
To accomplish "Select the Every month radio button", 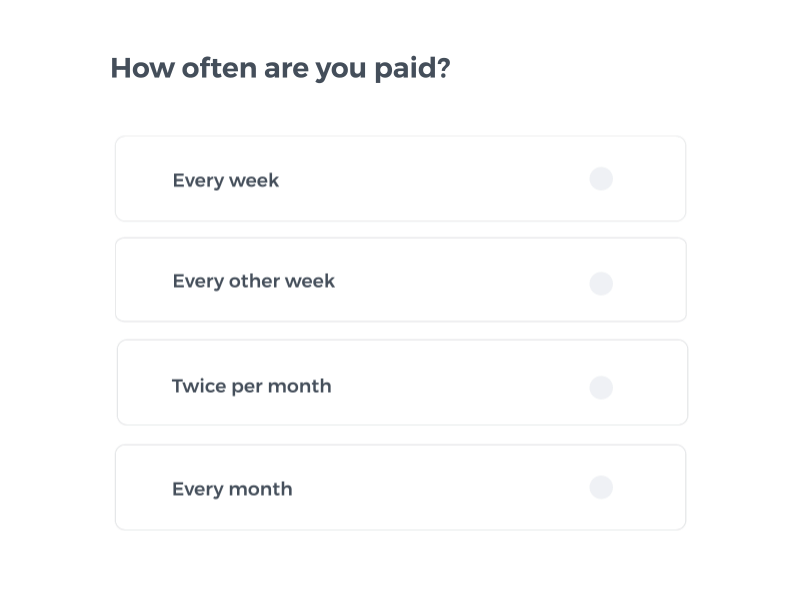I will [601, 487].
